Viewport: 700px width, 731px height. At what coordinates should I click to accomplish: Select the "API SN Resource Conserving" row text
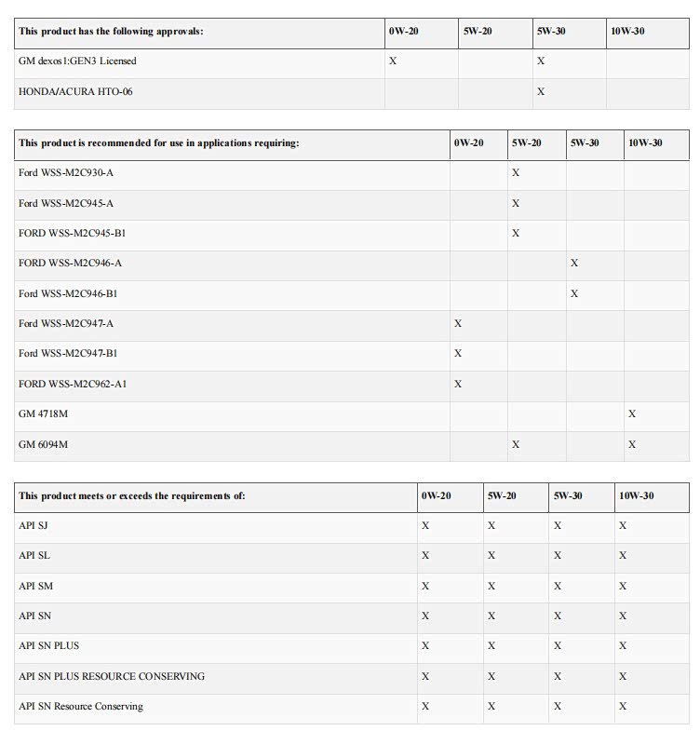[x=81, y=706]
